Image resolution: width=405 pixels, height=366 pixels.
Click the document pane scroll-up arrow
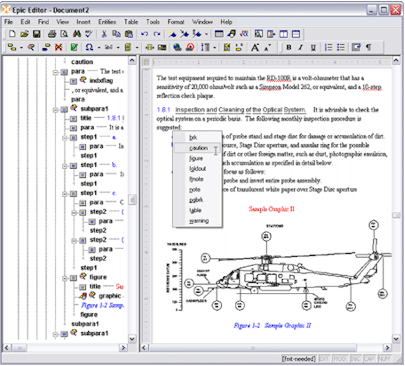pos(396,60)
